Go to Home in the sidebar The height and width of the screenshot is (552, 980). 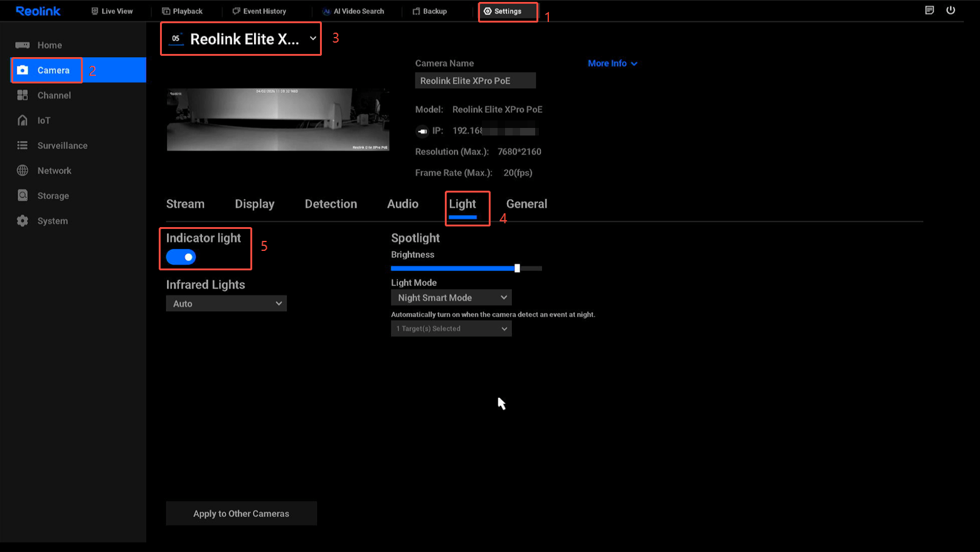click(49, 45)
